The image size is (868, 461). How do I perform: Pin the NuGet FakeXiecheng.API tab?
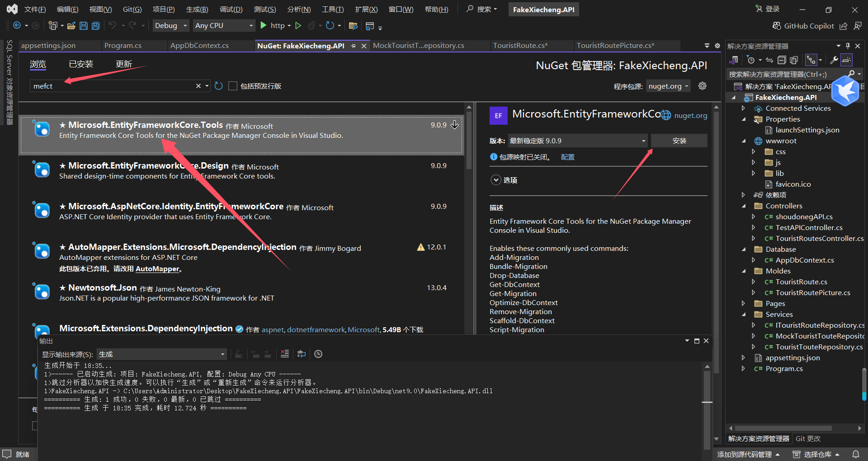tap(353, 46)
